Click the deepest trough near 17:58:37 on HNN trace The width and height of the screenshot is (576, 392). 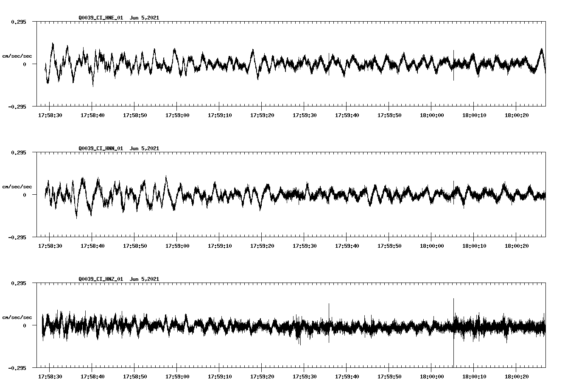pos(76,216)
